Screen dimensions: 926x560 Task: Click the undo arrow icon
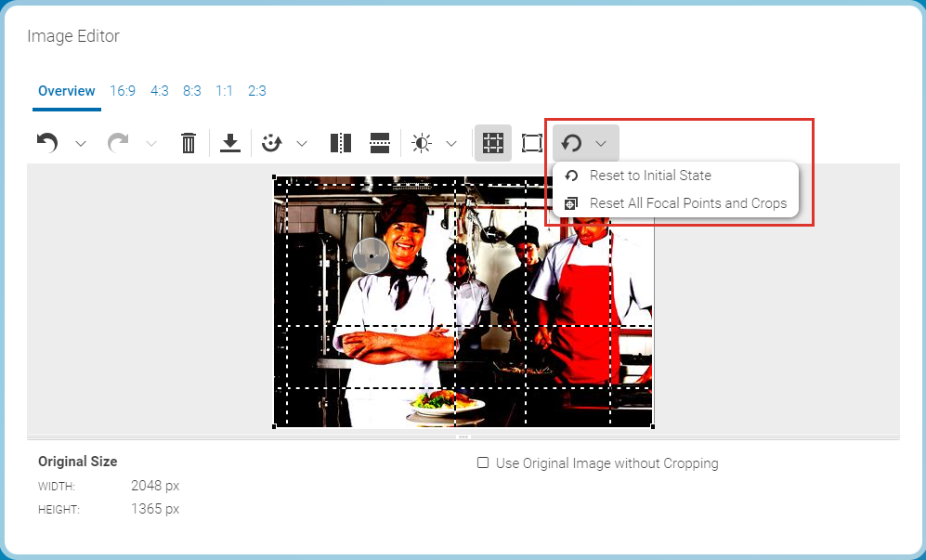[x=47, y=143]
